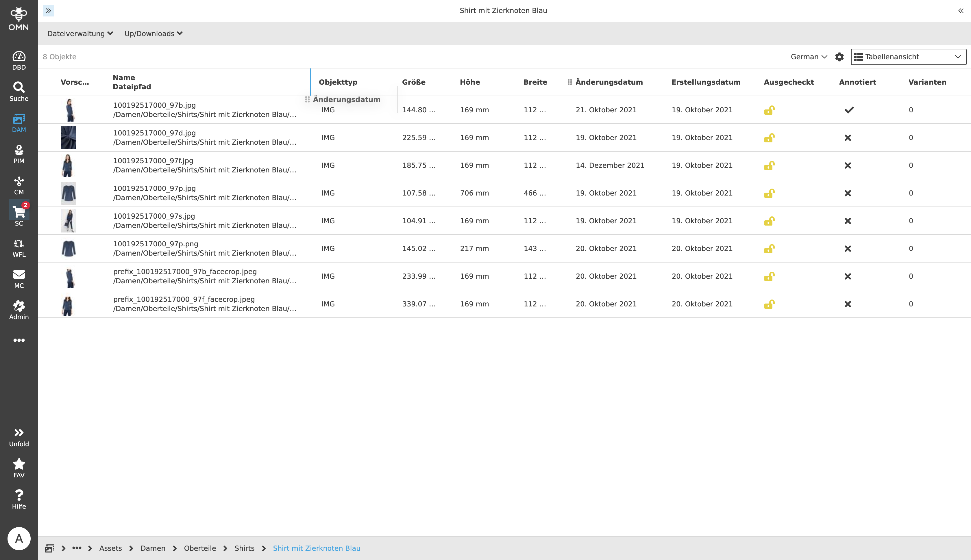Expand the Tabellenansicht view dropdown
The image size is (971, 560).
pos(908,57)
